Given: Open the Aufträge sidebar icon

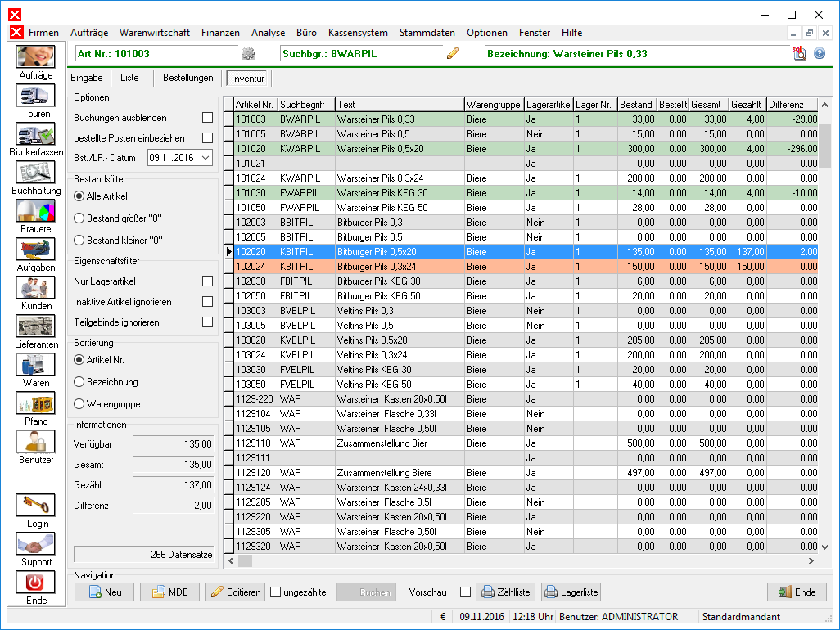Looking at the screenshot, I should coord(35,56).
